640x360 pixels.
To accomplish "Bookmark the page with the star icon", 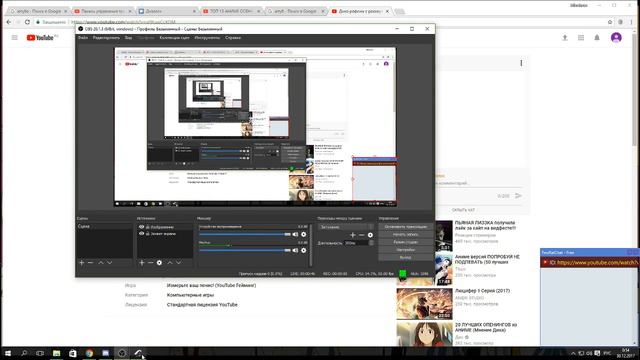I will coord(610,22).
